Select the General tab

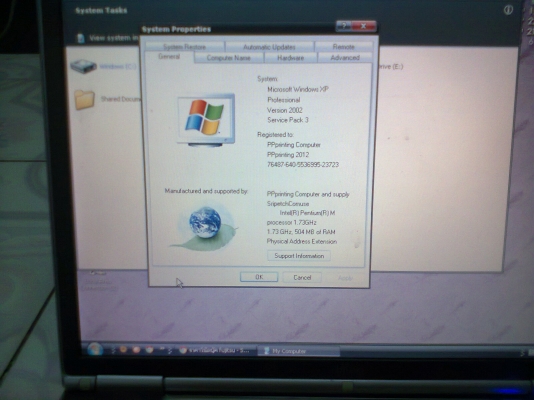tap(169, 57)
